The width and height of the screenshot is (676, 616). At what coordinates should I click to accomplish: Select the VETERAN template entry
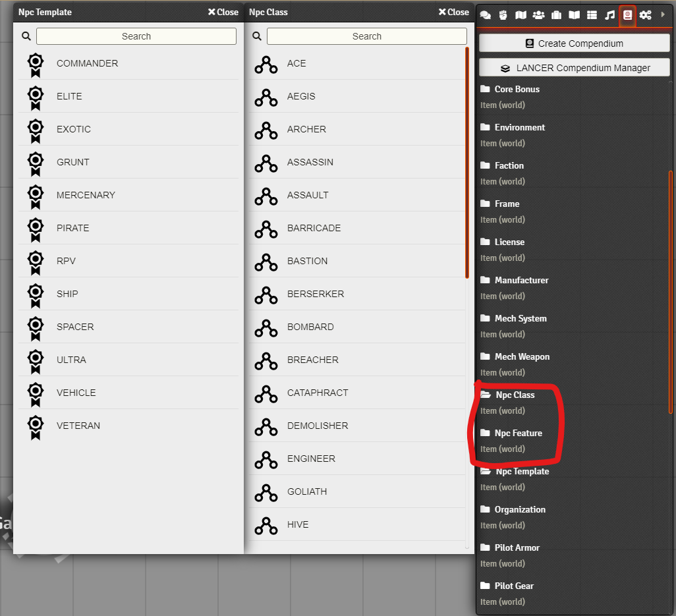128,426
